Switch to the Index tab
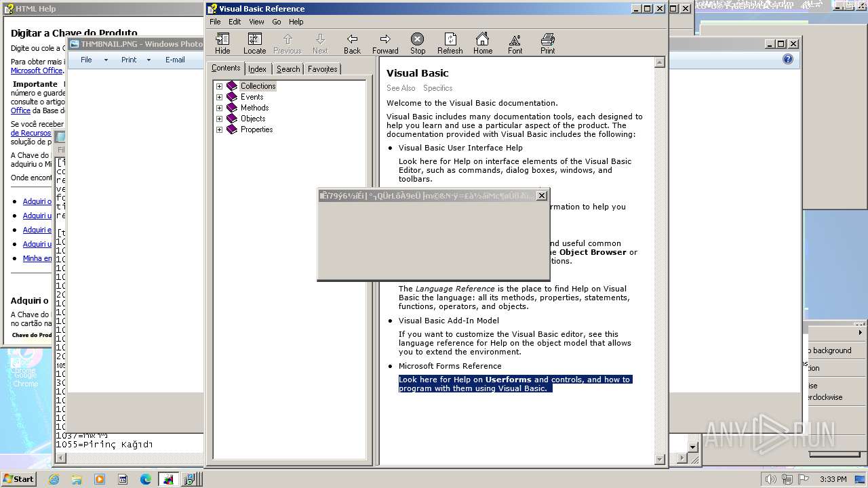Image resolution: width=868 pixels, height=488 pixels. [257, 69]
